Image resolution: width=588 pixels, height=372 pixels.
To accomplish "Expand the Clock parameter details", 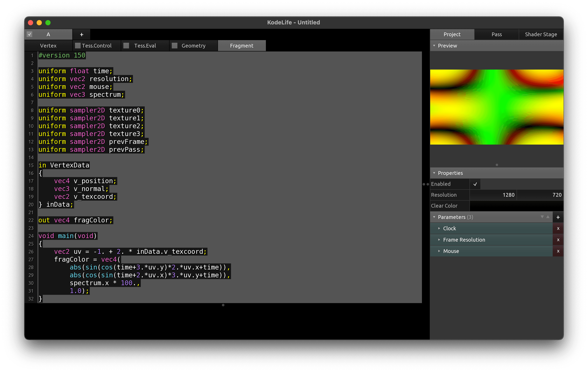I will tap(439, 228).
